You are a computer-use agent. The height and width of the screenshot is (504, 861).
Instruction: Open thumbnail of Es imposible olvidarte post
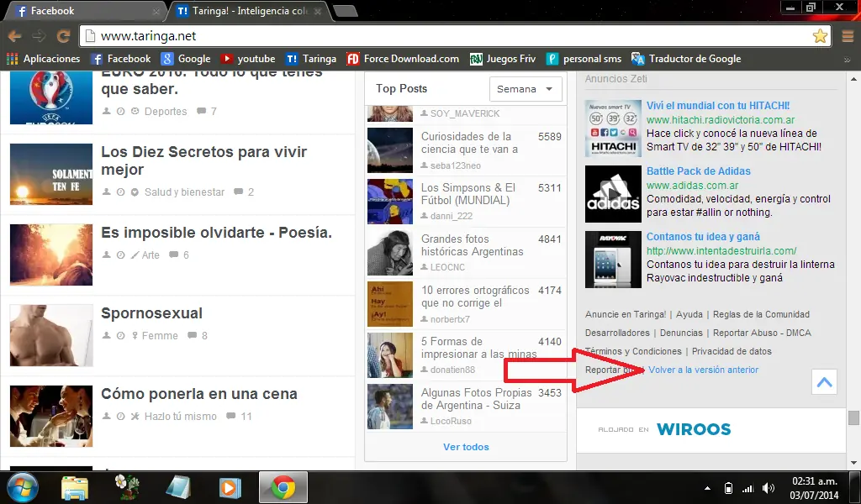[51, 255]
